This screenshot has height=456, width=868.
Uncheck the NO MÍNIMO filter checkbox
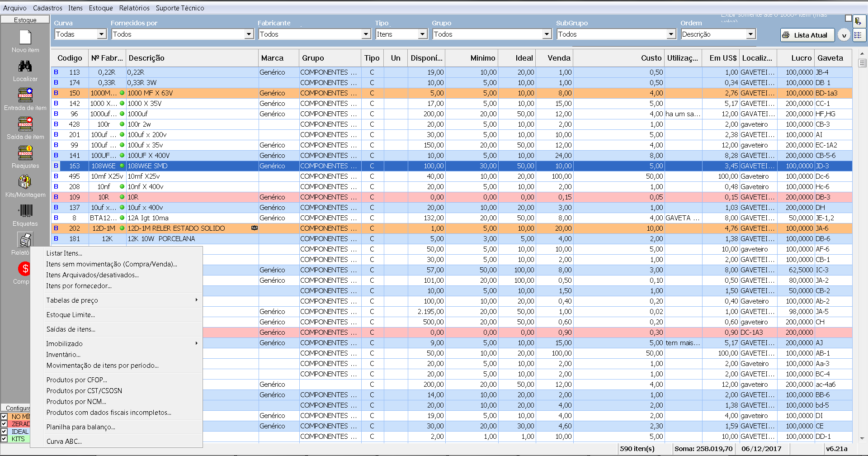pos(4,417)
